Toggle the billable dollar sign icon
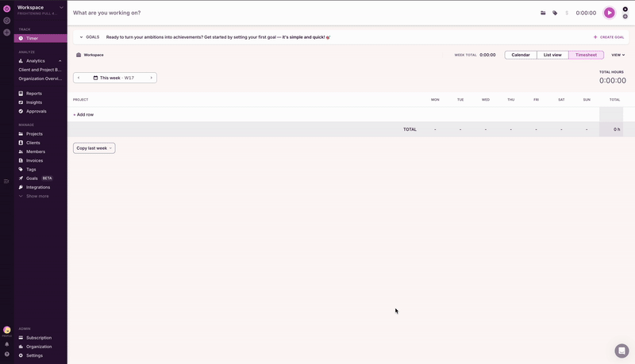The width and height of the screenshot is (635, 364). pyautogui.click(x=567, y=13)
